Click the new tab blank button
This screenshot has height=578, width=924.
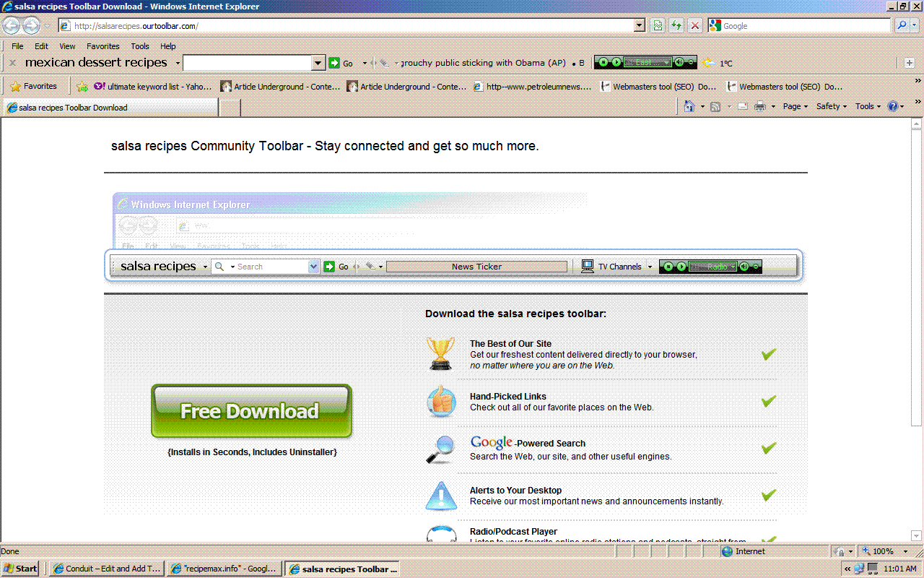tap(230, 108)
